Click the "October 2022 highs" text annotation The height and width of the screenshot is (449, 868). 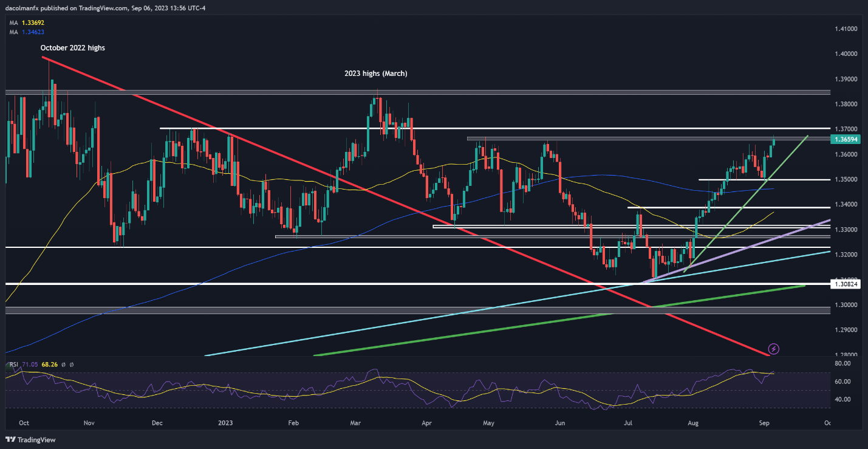pos(72,47)
